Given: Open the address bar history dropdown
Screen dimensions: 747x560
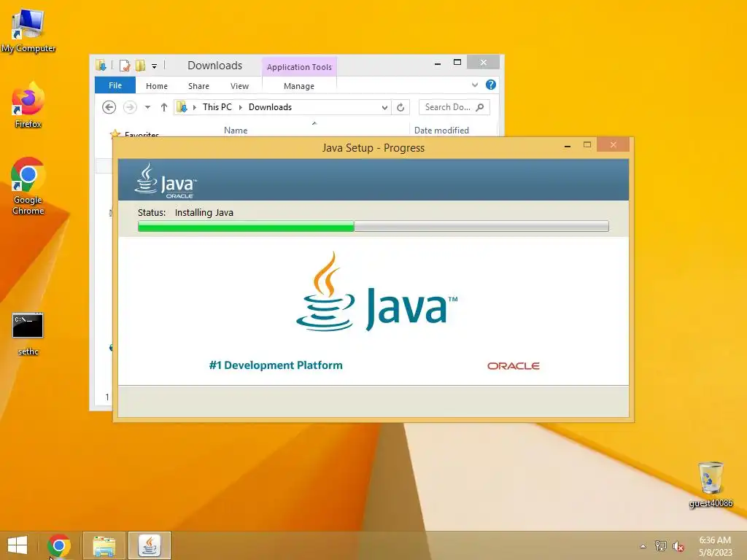Looking at the screenshot, I should pyautogui.click(x=384, y=108).
